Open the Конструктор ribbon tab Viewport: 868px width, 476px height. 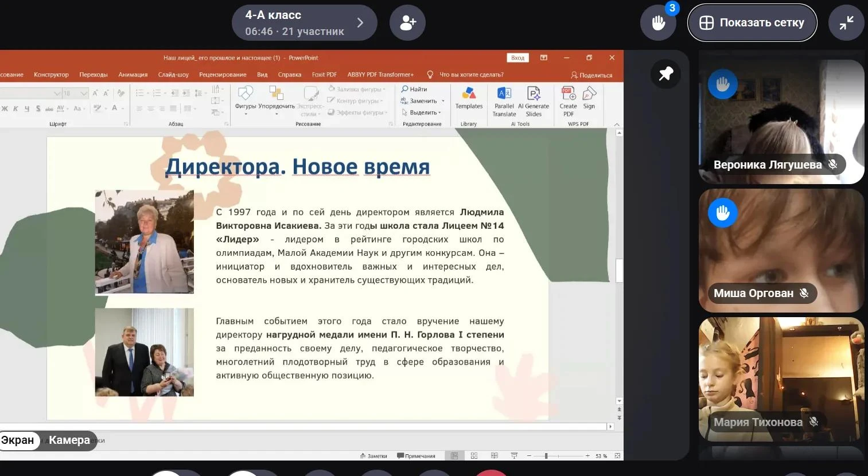[51, 75]
